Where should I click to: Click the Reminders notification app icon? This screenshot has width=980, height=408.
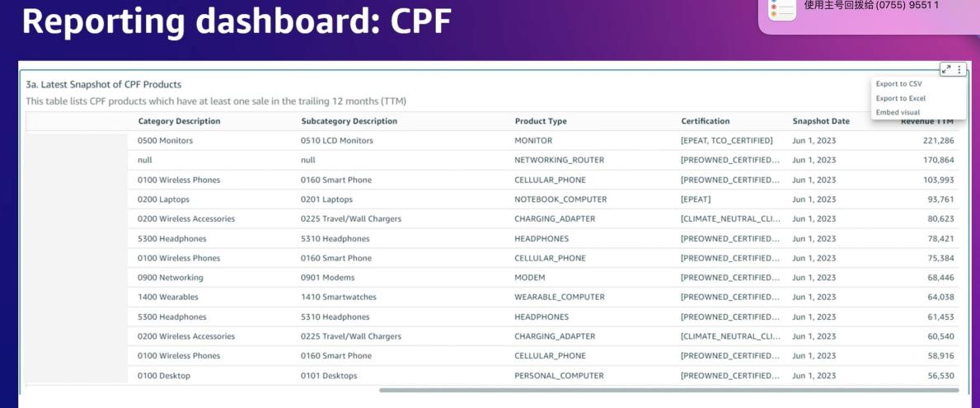tap(782, 9)
